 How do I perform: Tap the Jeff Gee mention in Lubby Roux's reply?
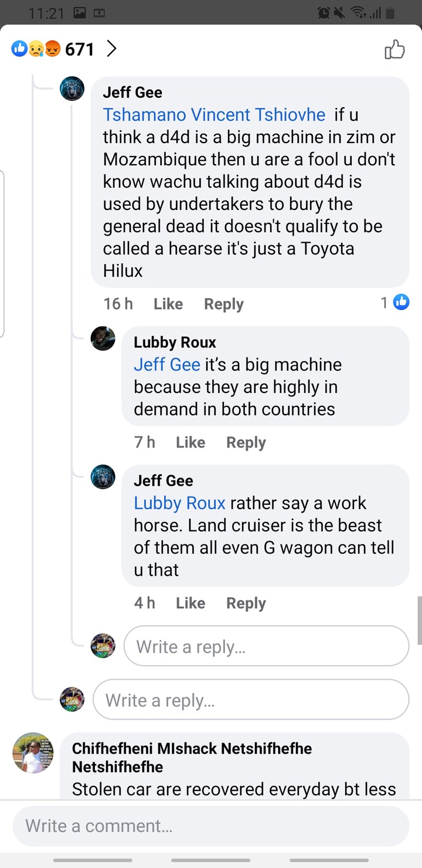(167, 364)
